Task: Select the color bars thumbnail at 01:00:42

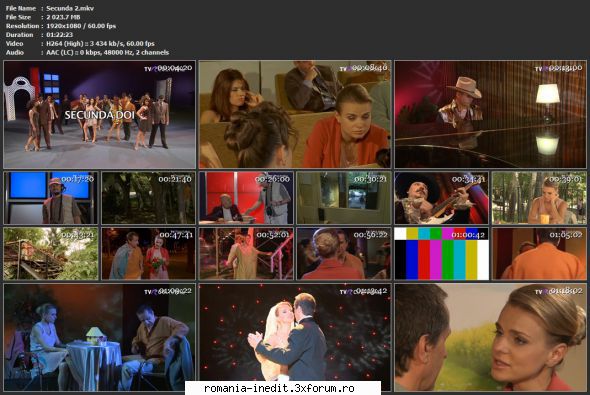Action: [x=441, y=254]
